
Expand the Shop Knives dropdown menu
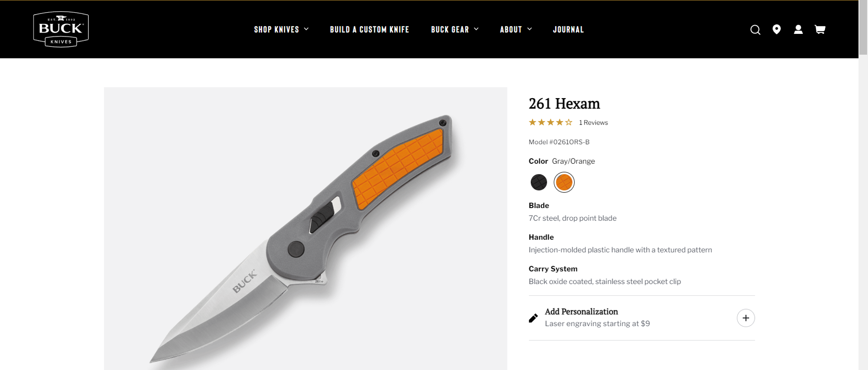[x=281, y=30]
